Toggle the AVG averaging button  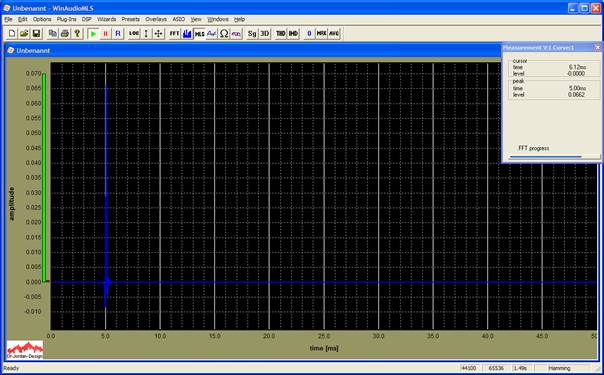click(x=334, y=33)
